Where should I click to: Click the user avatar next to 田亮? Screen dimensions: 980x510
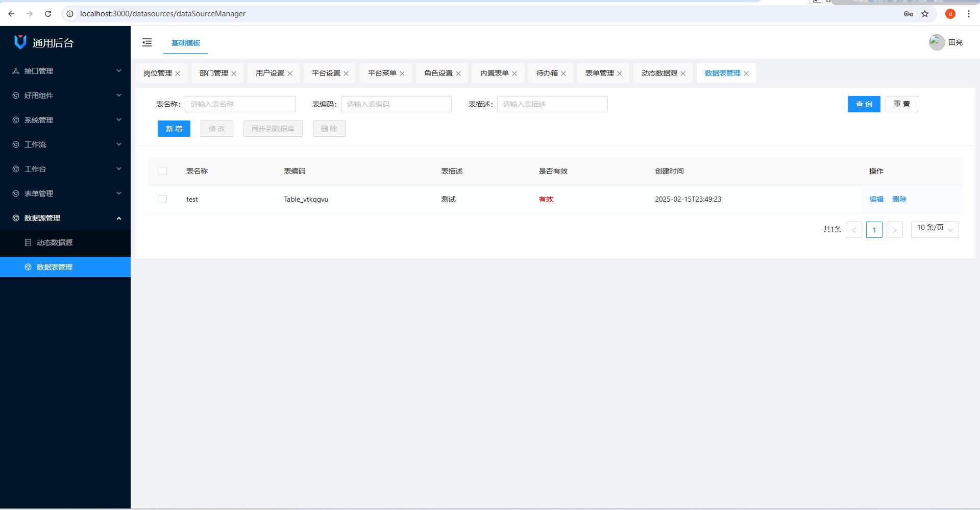pos(936,42)
